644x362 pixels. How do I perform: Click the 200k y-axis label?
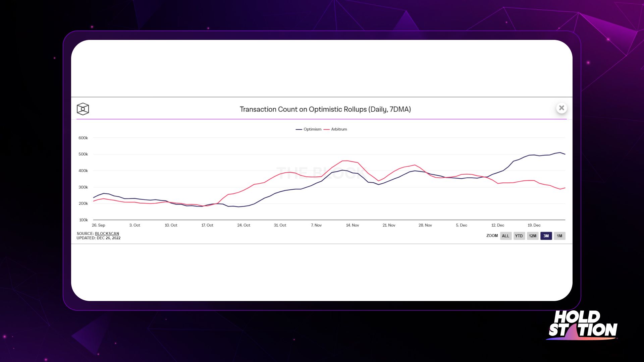tap(83, 203)
